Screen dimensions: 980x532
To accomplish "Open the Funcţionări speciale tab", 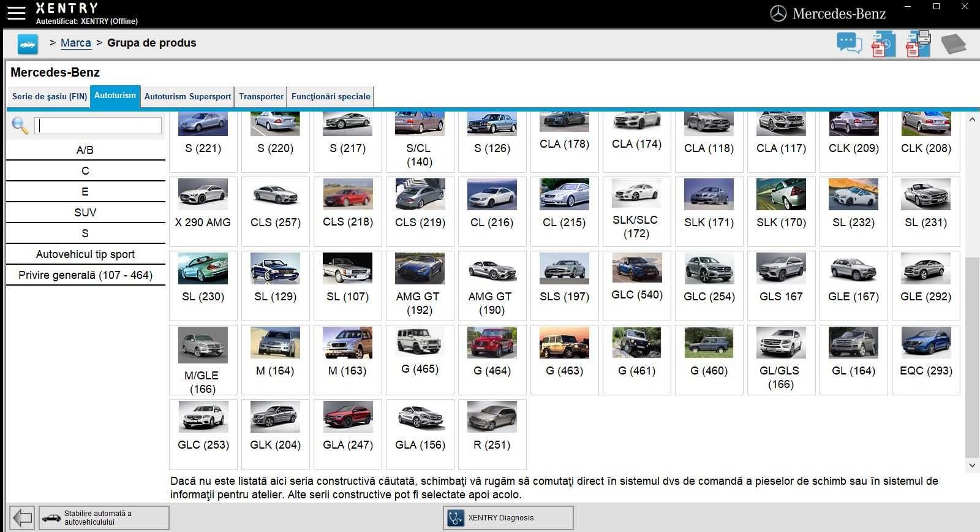I will 331,97.
